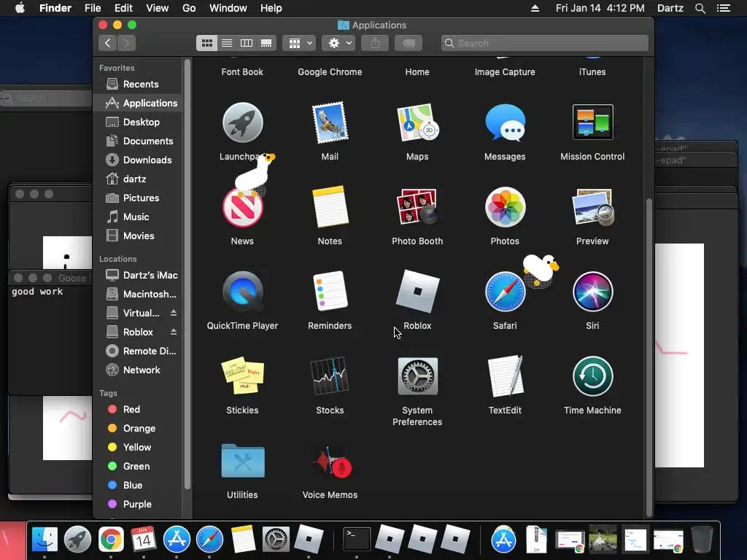
Task: Open the TextEdit app icon
Action: (505, 376)
